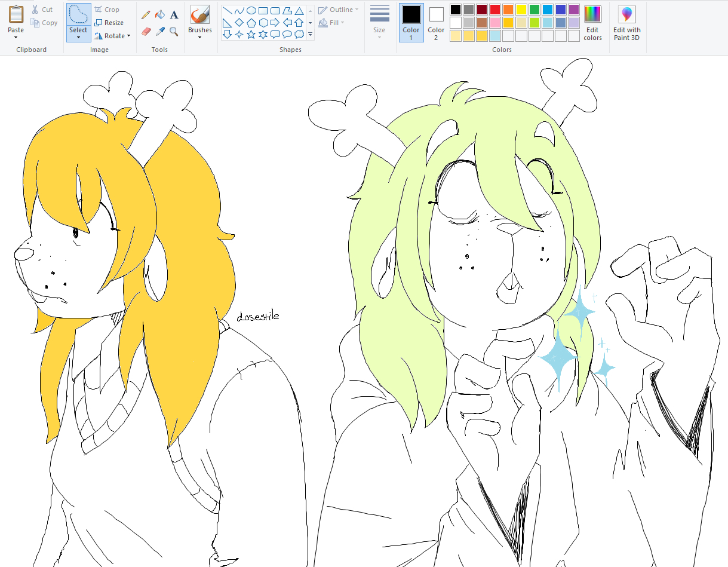Expand the full shapes gallery
Screen dimensions: 728x567
(311, 35)
